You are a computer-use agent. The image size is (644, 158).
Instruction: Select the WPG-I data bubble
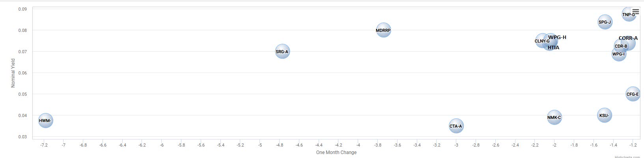619,54
